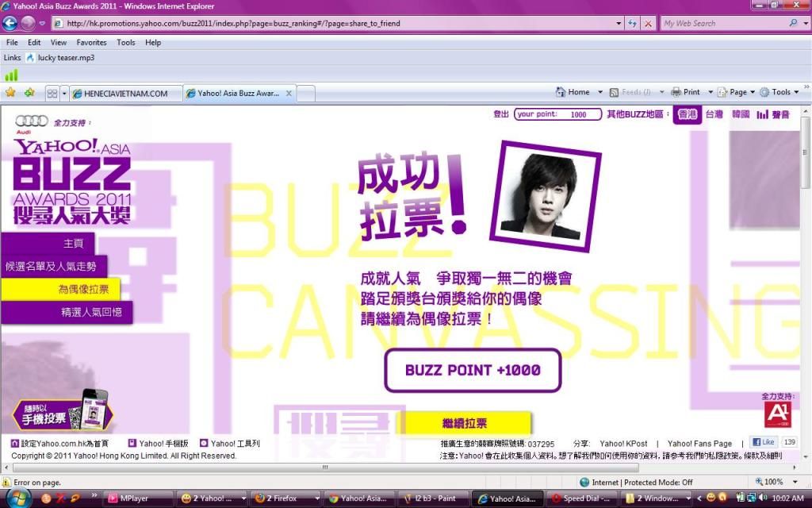Open the Page command bar menu
The image size is (812, 508).
tap(736, 92)
